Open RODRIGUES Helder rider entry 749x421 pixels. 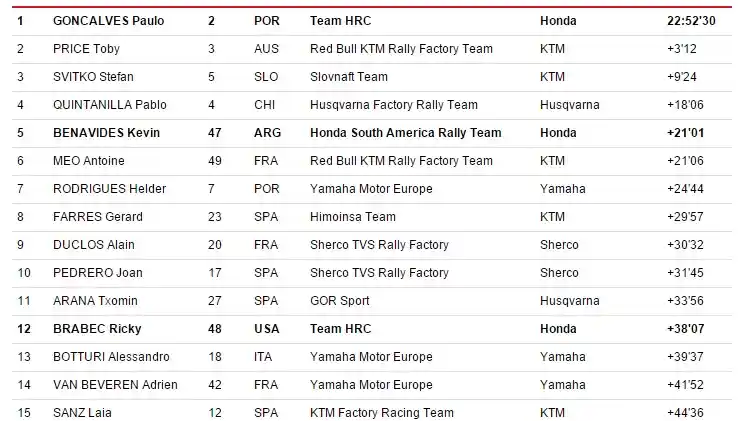(109, 188)
